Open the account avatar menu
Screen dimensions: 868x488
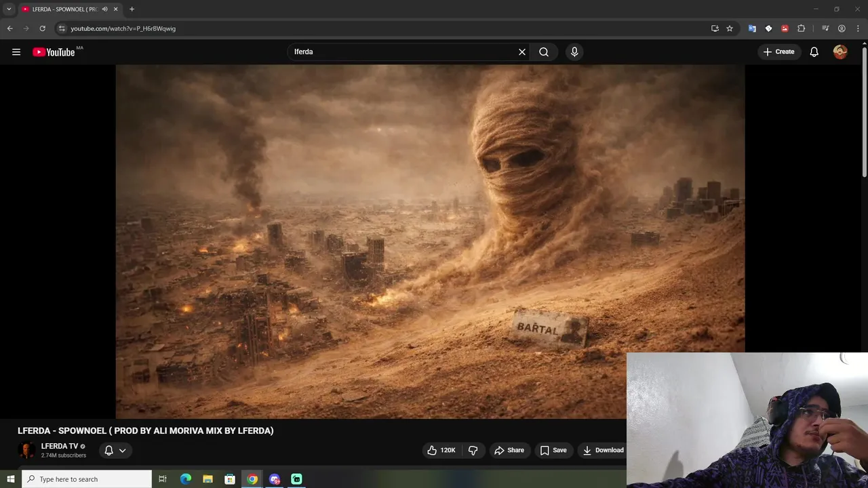(x=840, y=52)
